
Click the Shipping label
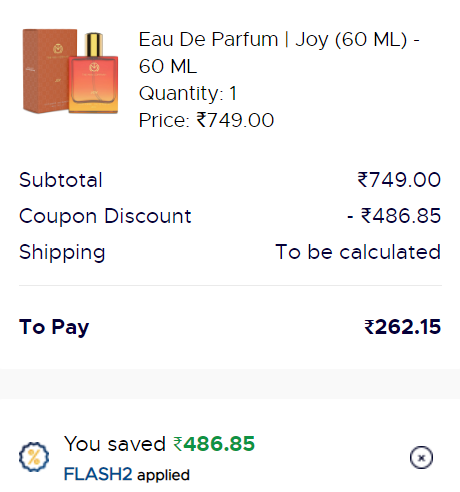pyautogui.click(x=62, y=252)
